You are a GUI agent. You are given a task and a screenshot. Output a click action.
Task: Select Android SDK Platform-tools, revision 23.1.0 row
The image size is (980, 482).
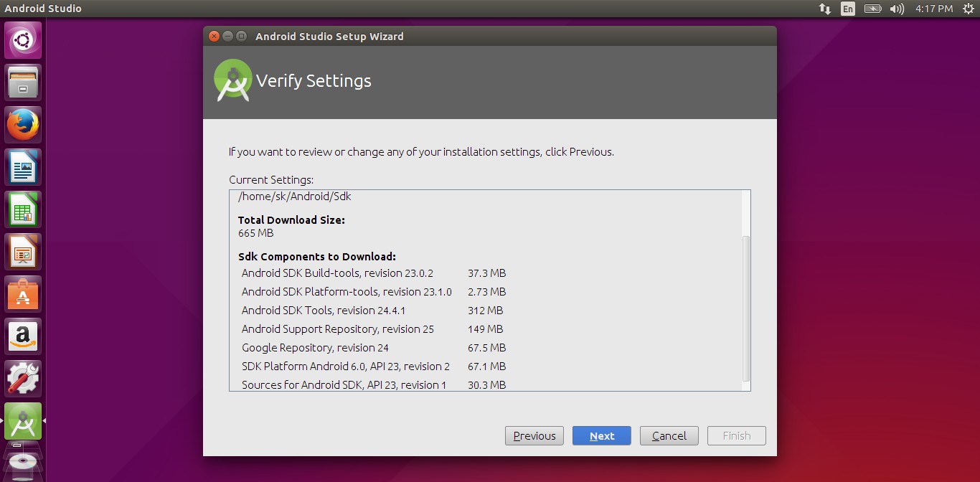[x=374, y=292]
